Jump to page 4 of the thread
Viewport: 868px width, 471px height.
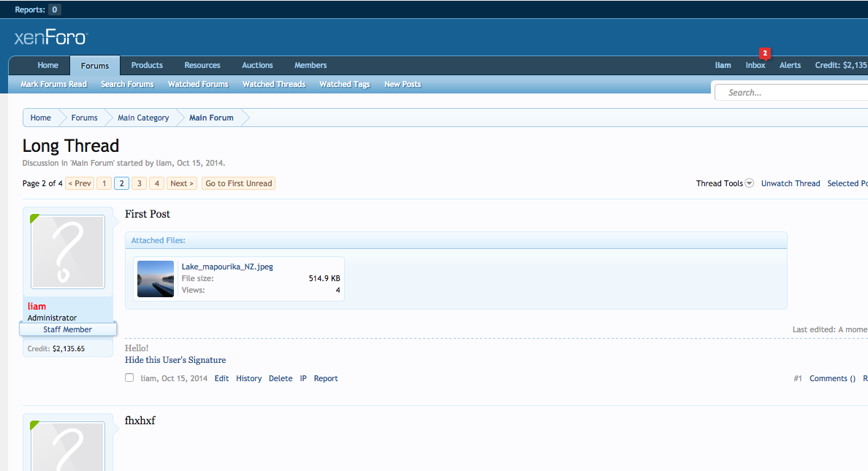click(x=156, y=183)
